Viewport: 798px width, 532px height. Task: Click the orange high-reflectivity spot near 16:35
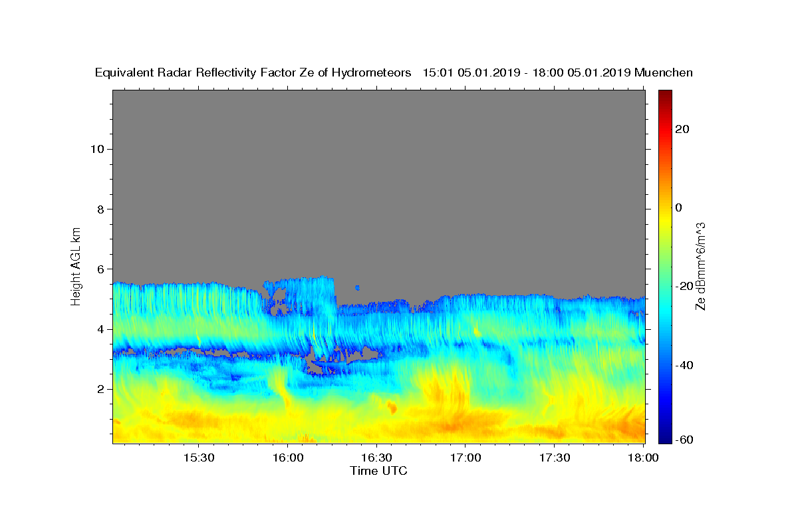(392, 407)
